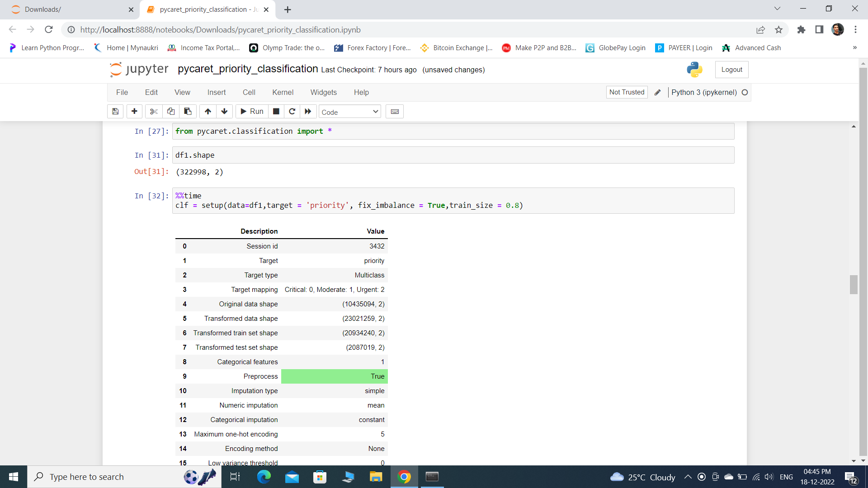Open the Cell menu
Screen dimensions: 868x488
249,92
